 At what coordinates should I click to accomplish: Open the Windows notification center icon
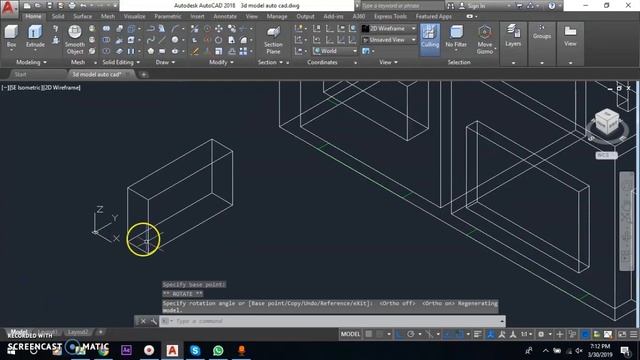pyautogui.click(x=625, y=350)
